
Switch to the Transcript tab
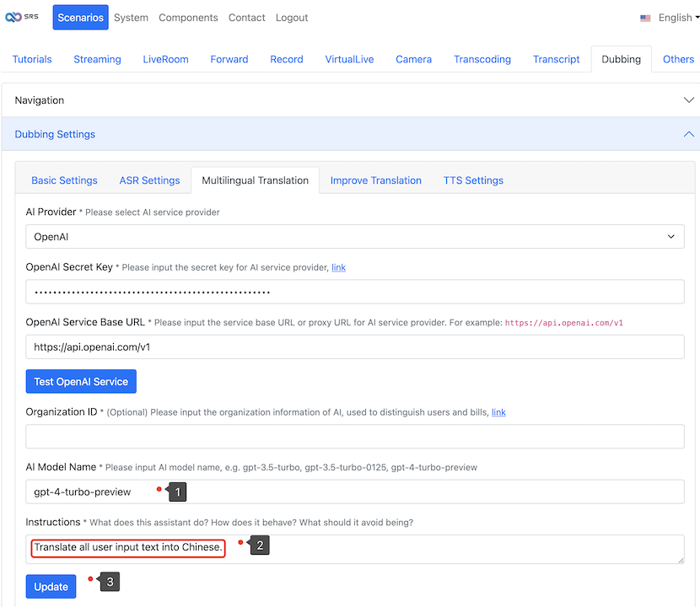point(556,59)
